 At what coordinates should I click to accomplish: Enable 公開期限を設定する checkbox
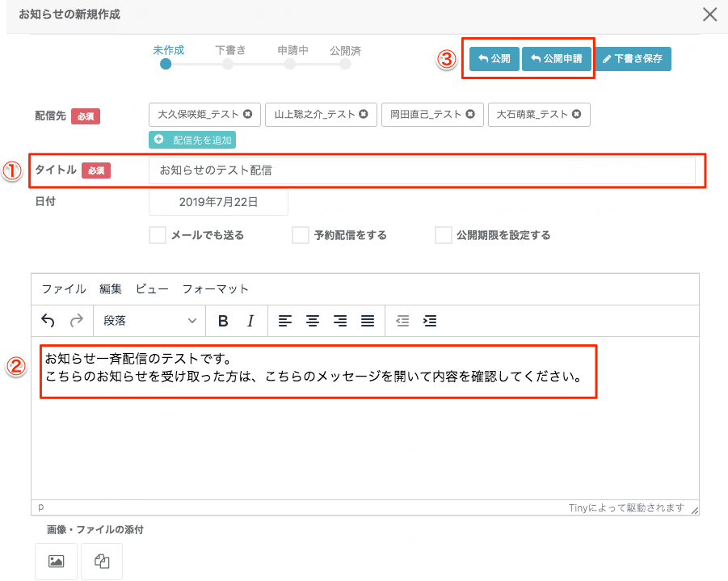tap(443, 235)
